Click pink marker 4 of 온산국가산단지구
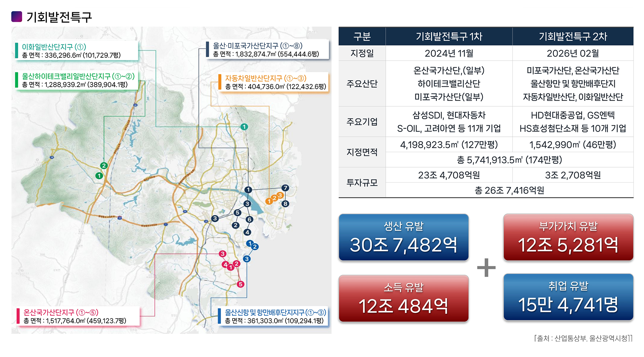The height and width of the screenshot is (357, 644). click(x=225, y=265)
